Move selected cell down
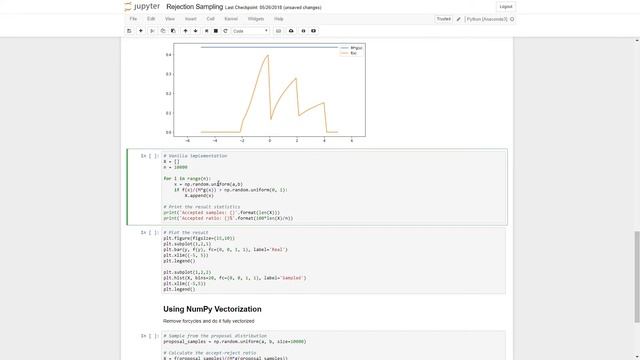 196,31
